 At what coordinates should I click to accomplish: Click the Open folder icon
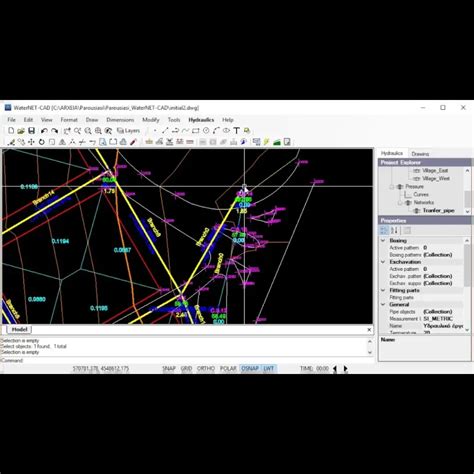click(21, 131)
